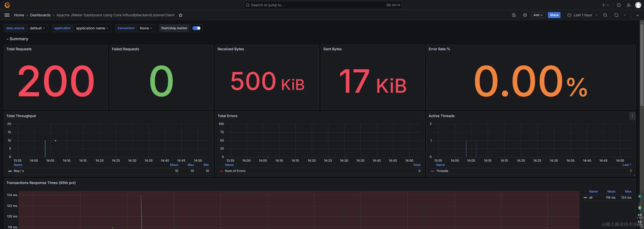This screenshot has width=644, height=229.
Task: Open the Dashboards breadcrumb item
Action: click(x=40, y=15)
